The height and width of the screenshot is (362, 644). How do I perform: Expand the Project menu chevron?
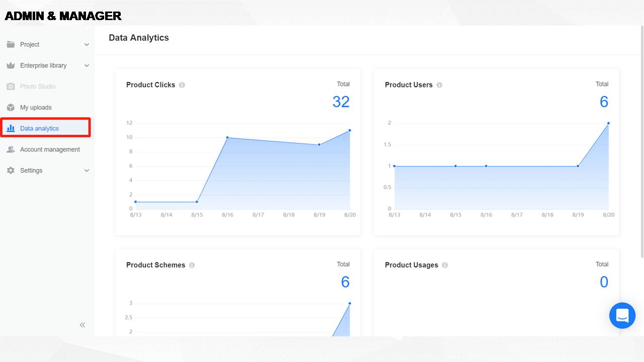point(87,45)
